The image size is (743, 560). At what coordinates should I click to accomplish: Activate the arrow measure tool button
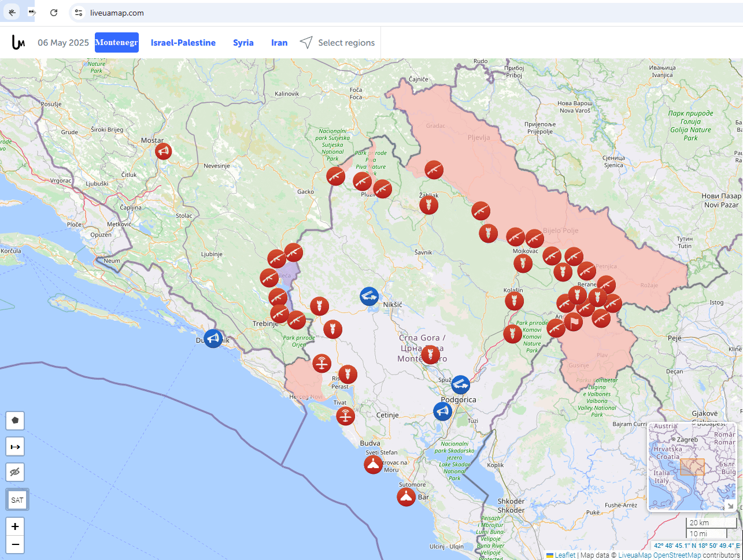(15, 447)
